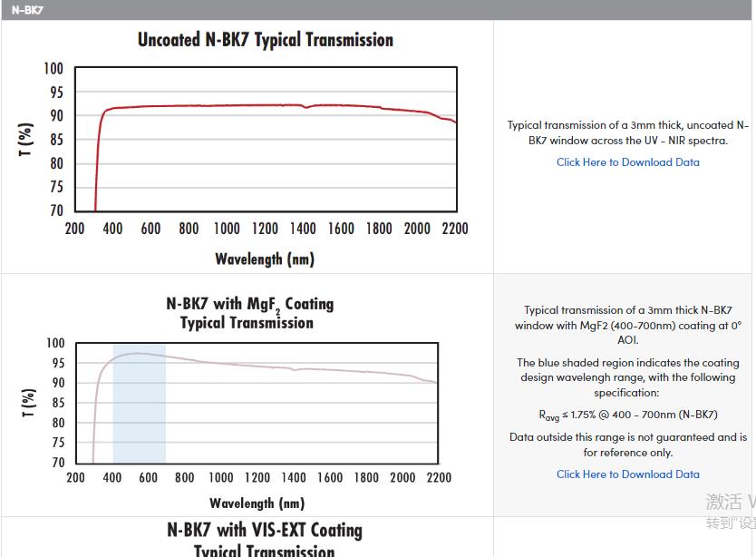Click the T (%) axis label of uncoated chart
The image size is (756, 557).
[x=25, y=139]
